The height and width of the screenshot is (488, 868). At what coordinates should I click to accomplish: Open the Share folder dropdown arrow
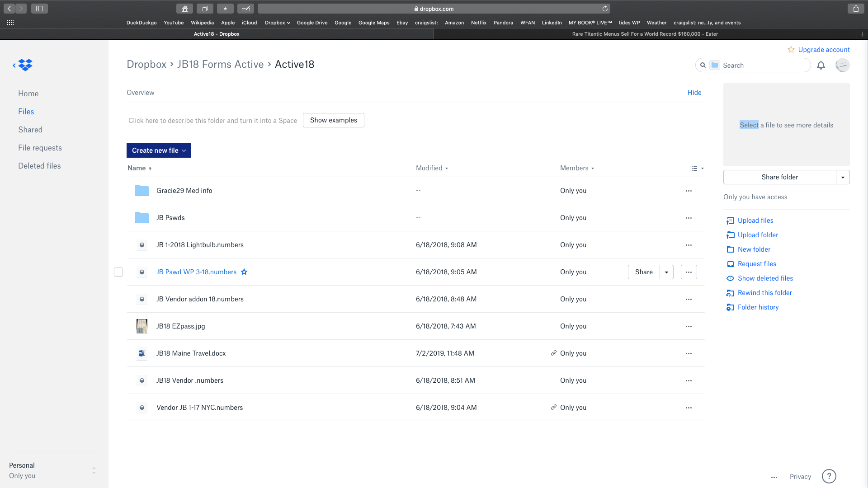pyautogui.click(x=843, y=177)
